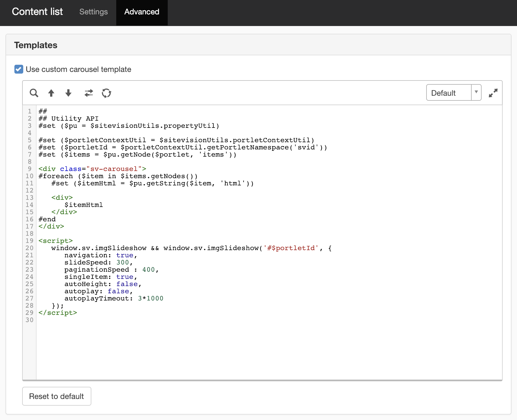Click the '#foreach' loop line

(x=118, y=176)
